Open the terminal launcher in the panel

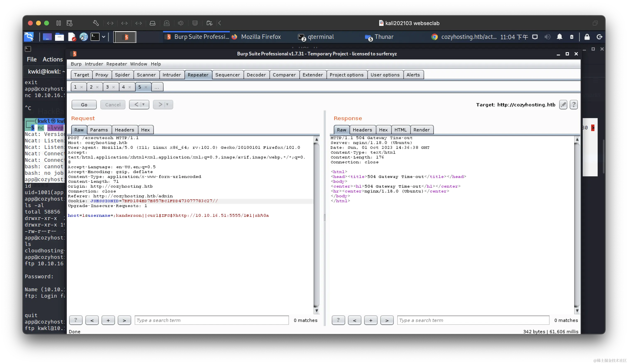point(95,37)
